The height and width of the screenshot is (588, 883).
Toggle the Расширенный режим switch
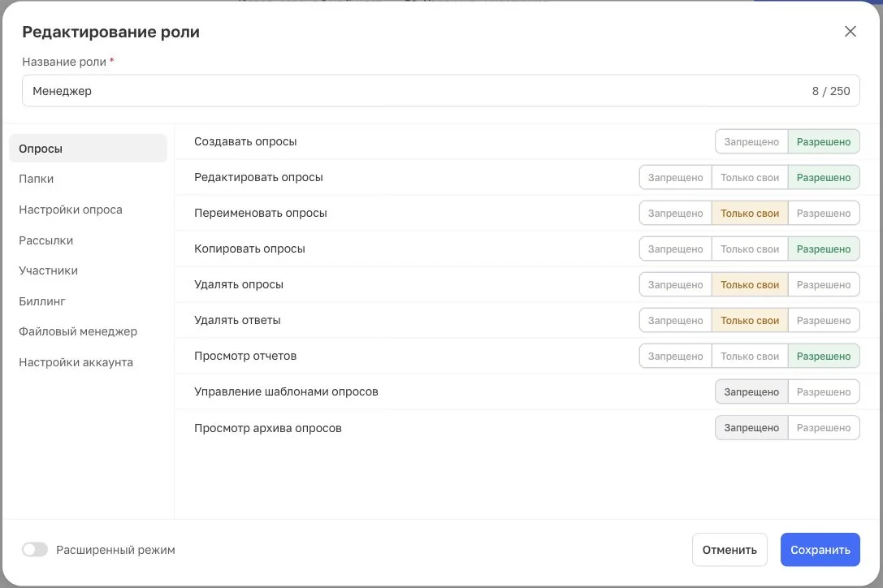click(x=35, y=550)
